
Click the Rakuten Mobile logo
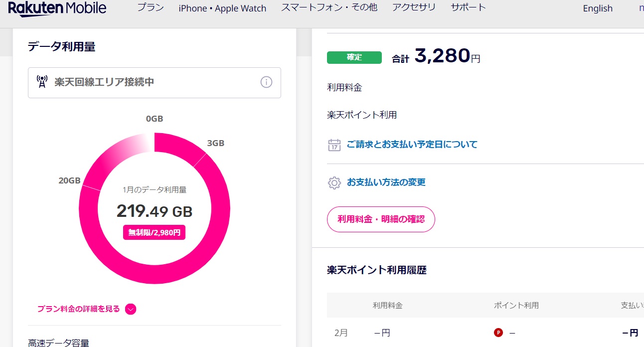point(57,8)
